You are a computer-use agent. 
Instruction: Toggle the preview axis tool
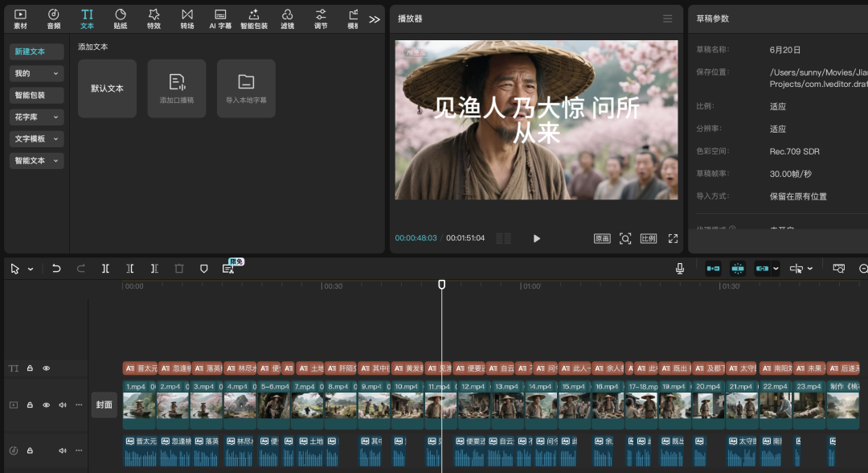[796, 269]
